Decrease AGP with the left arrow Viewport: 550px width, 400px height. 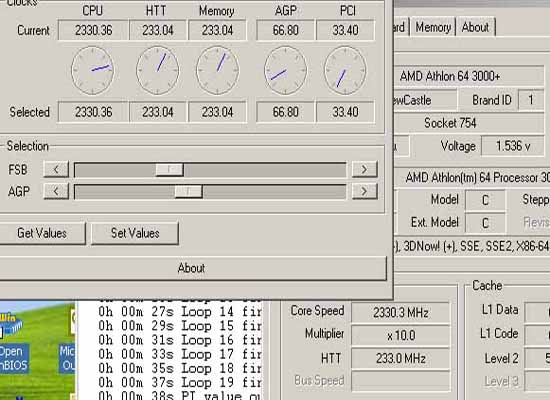pyautogui.click(x=56, y=192)
